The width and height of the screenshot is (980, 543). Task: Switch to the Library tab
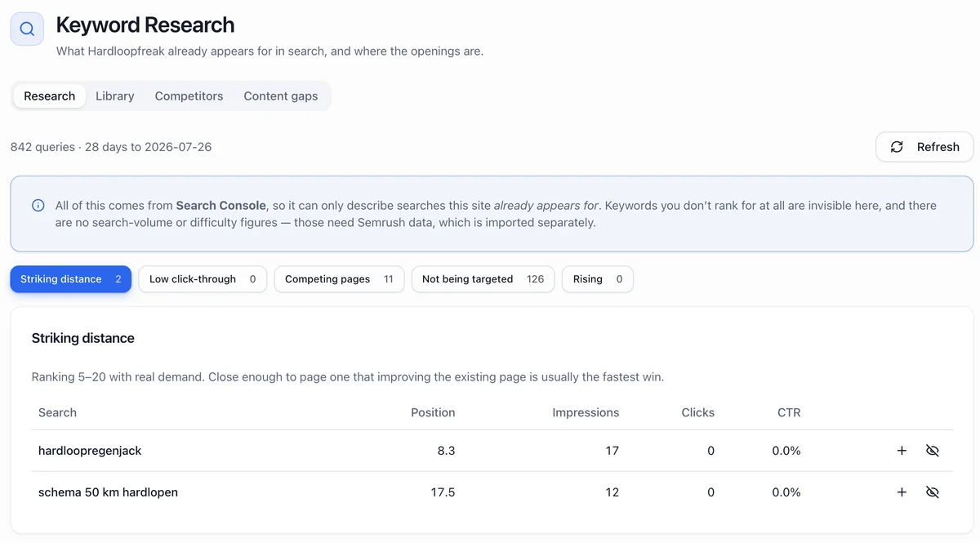(114, 96)
